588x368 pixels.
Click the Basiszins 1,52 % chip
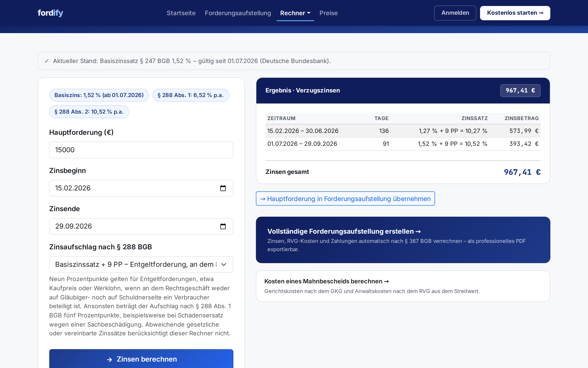tap(99, 95)
